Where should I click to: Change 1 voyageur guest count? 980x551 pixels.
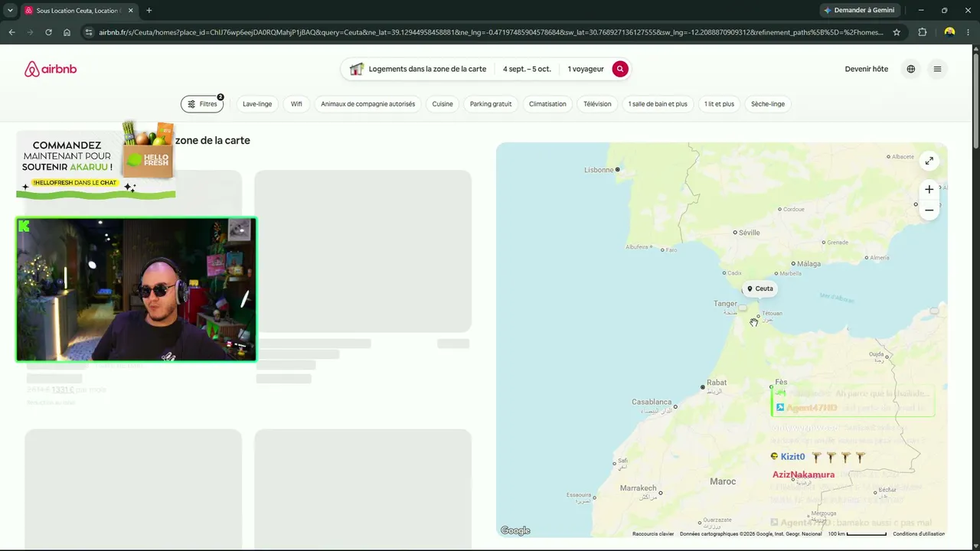586,69
